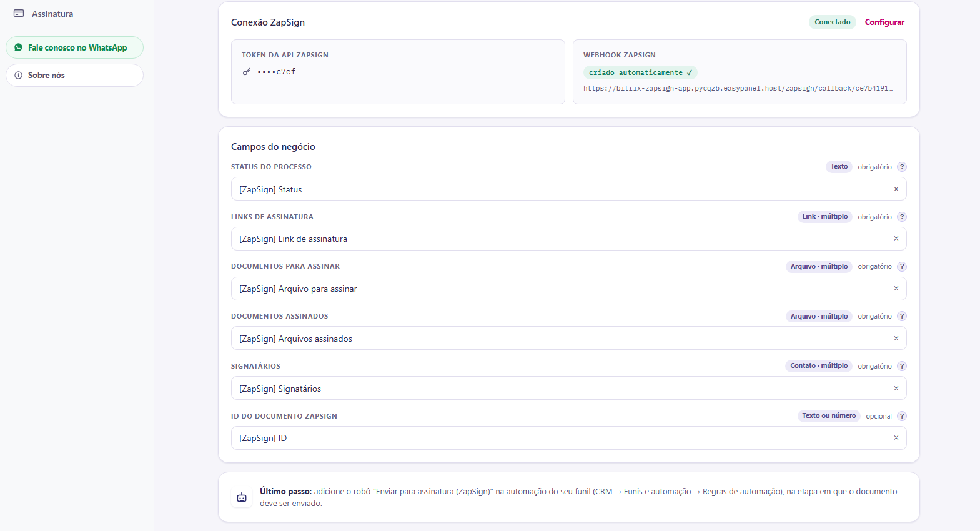Screen dimensions: 980x531
Task: Open the Documentos assinados field dropdown
Action: coord(568,338)
